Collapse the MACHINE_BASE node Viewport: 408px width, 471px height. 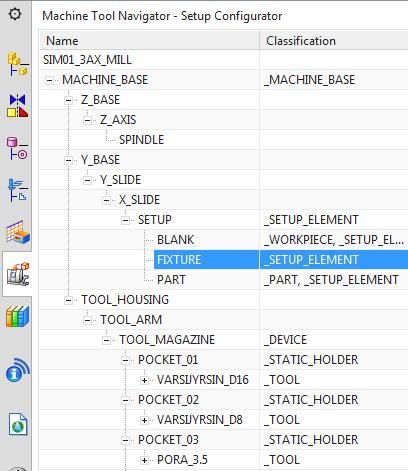click(x=49, y=80)
